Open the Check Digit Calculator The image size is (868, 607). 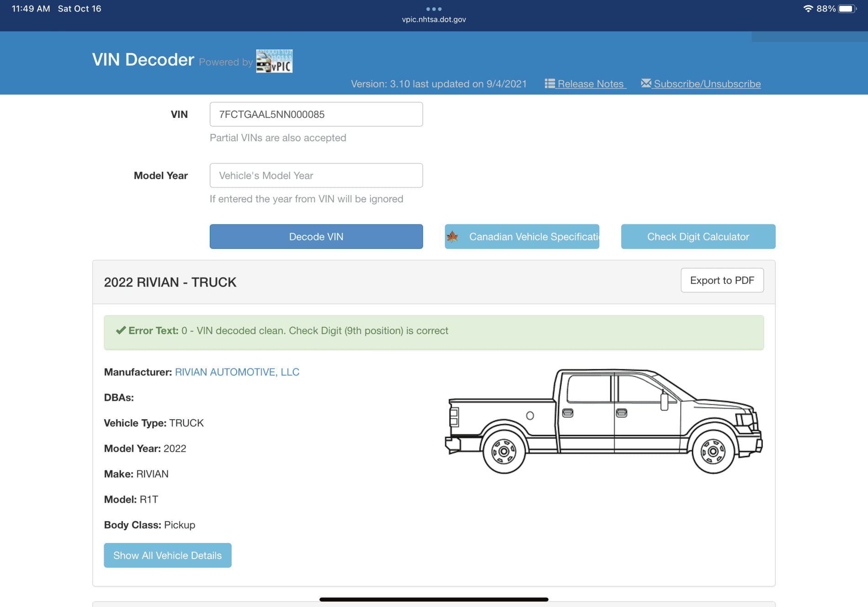[x=698, y=236]
